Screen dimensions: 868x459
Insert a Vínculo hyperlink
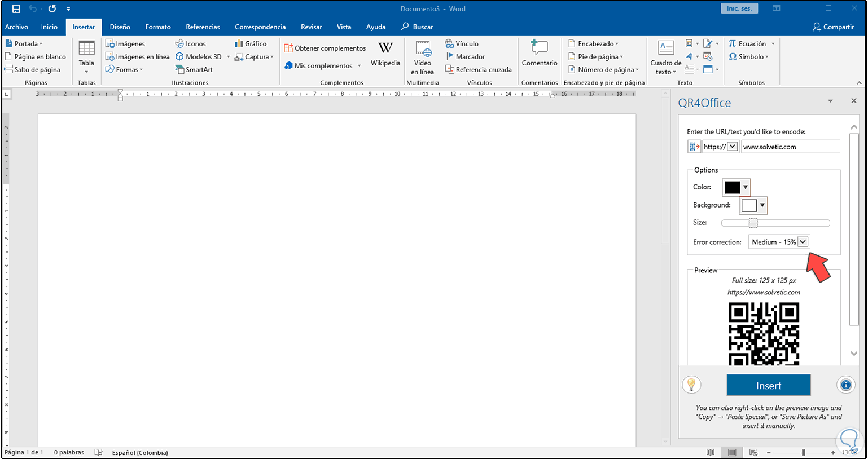pos(462,43)
